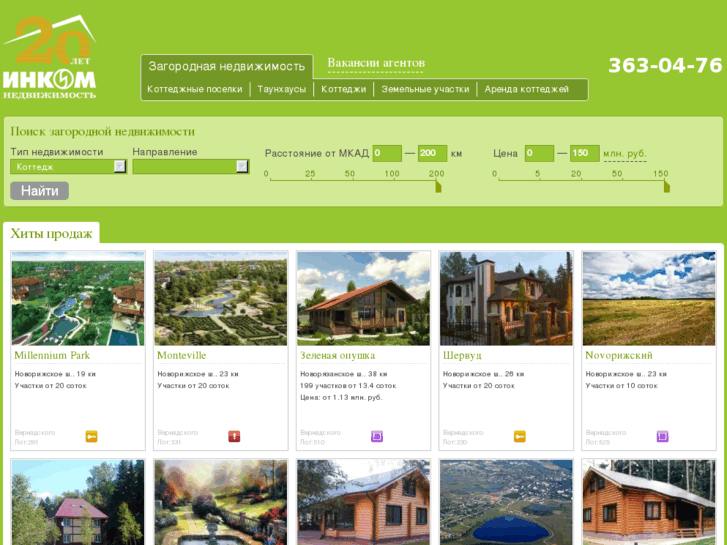Screen dimensions: 727x545
Task: Click the млн. руб. currency link
Action: (x=625, y=154)
